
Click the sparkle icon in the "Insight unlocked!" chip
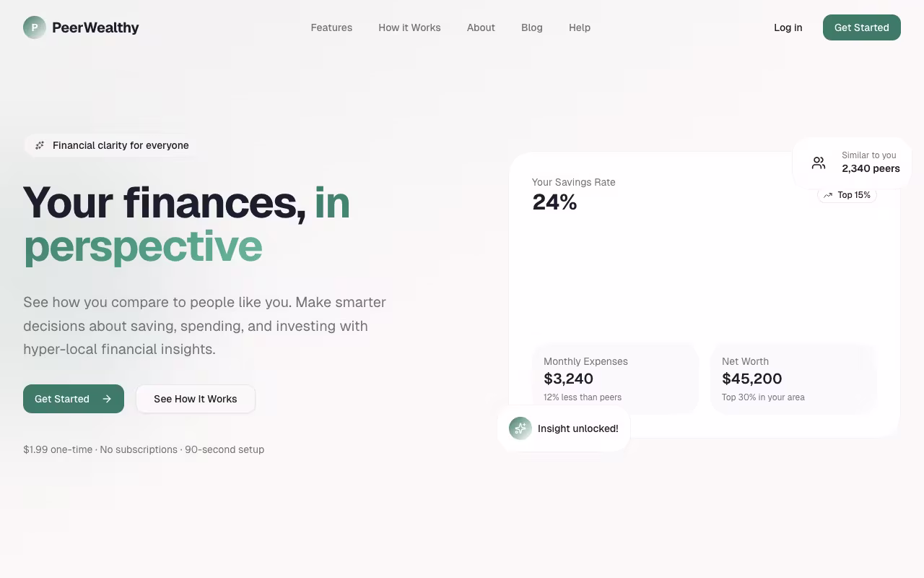point(520,428)
